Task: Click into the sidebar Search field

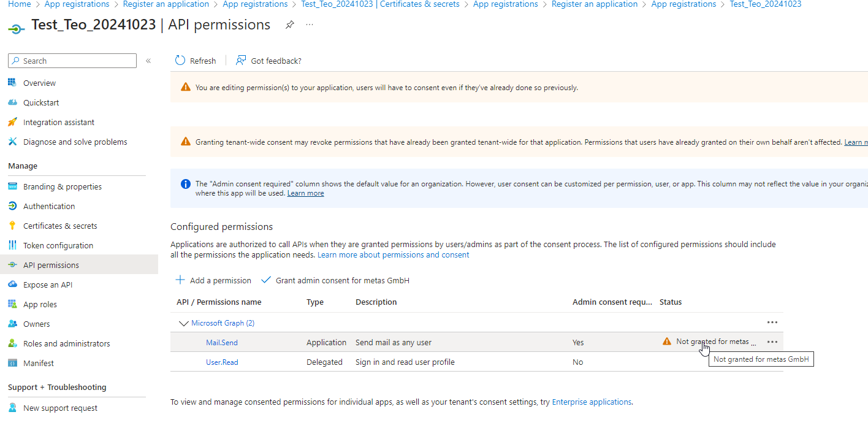Action: pos(72,61)
